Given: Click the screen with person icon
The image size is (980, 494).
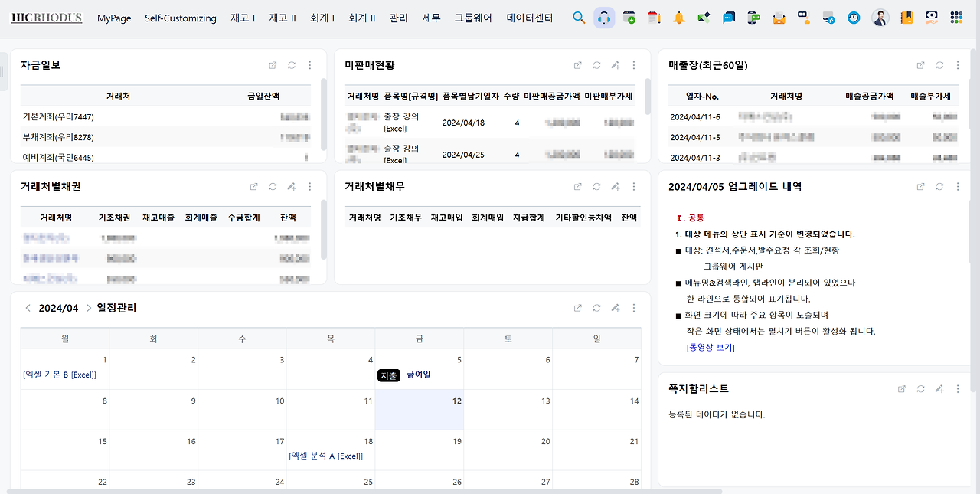Looking at the screenshot, I should (x=803, y=17).
